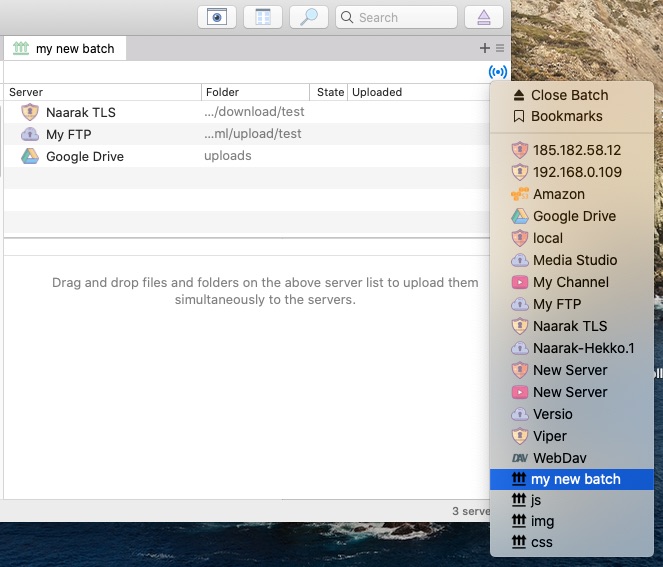The width and height of the screenshot is (663, 567).
Task: Click the ...ml/upload/test folder cell
Action: (253, 134)
